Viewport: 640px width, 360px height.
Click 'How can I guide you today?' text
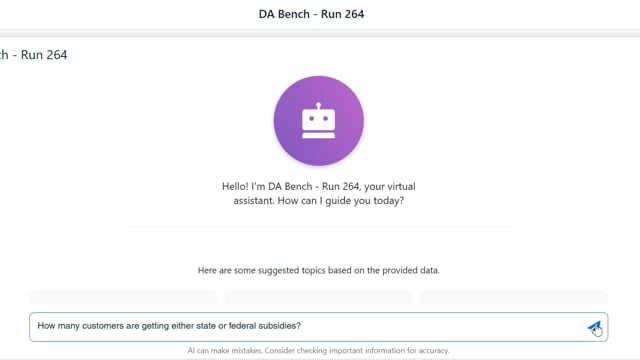coord(340,201)
